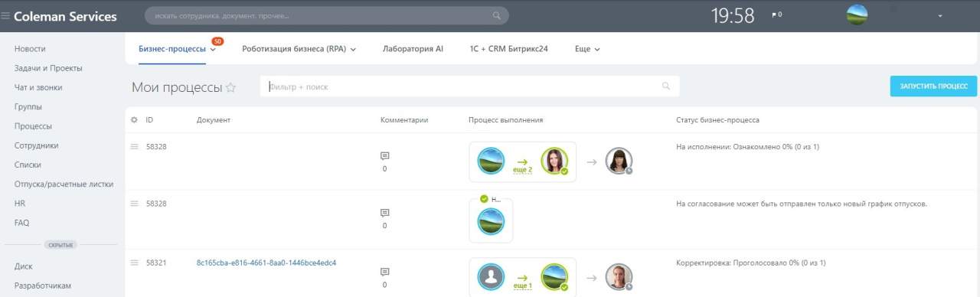Expand the user menu dropdown arrow
The height and width of the screenshot is (297, 980).
pos(939,15)
